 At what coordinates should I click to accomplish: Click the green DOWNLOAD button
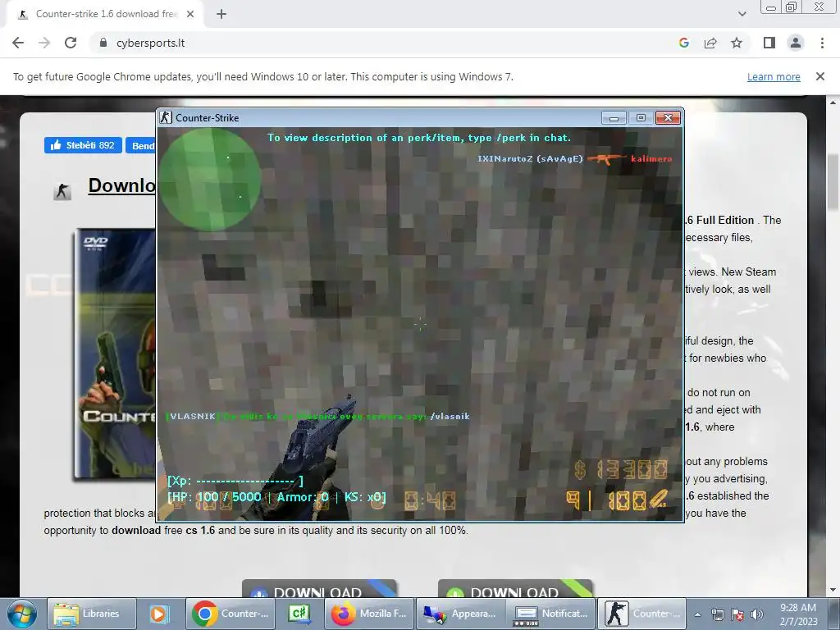tap(515, 588)
